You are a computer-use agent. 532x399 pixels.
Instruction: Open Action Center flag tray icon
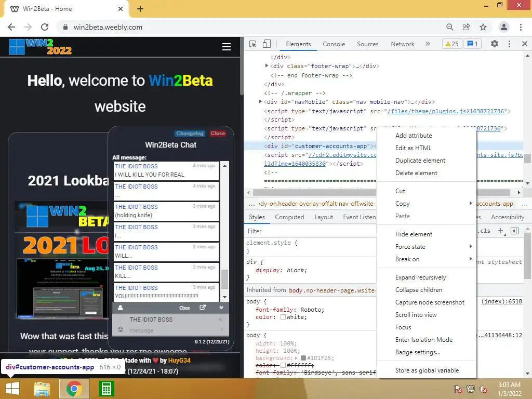(x=458, y=389)
